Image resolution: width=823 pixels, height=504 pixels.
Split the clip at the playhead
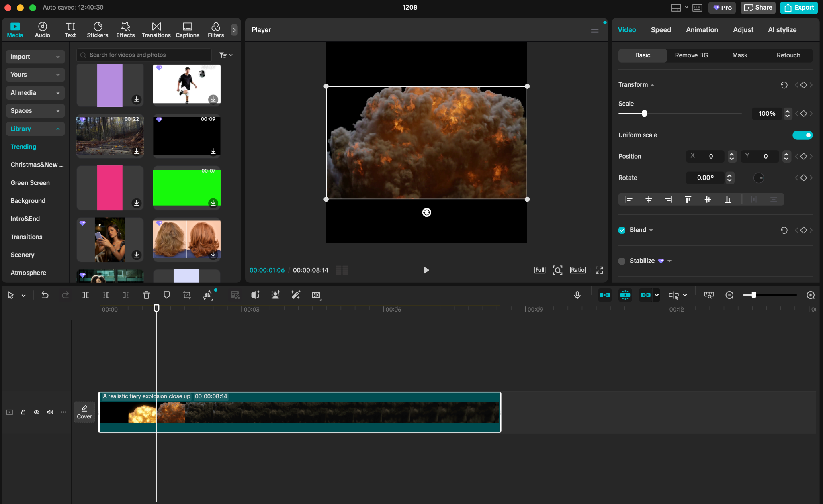pos(85,295)
